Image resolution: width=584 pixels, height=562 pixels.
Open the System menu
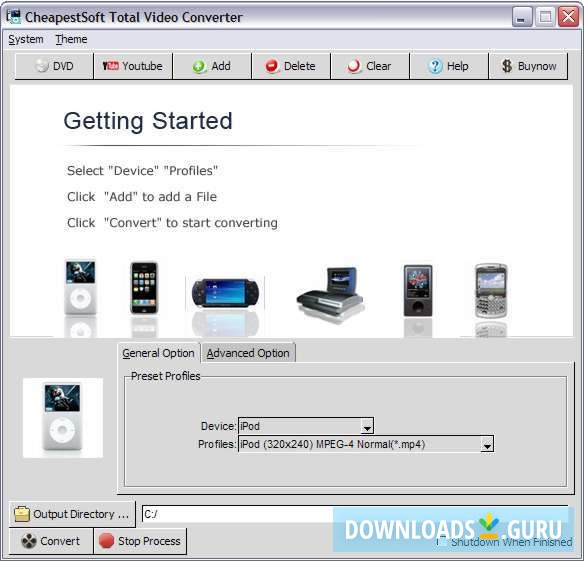26,39
